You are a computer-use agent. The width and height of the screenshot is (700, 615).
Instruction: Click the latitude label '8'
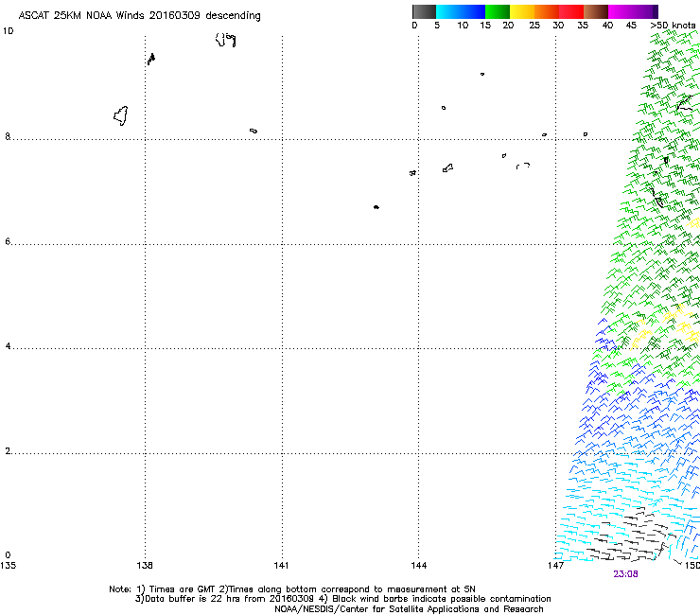point(8,136)
